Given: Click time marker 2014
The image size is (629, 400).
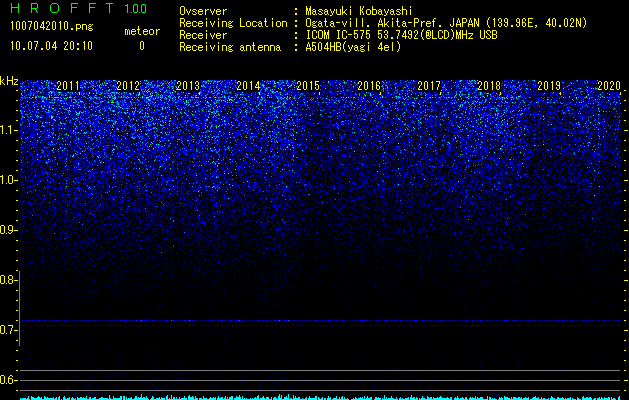Looking at the screenshot, I should click(x=248, y=86).
